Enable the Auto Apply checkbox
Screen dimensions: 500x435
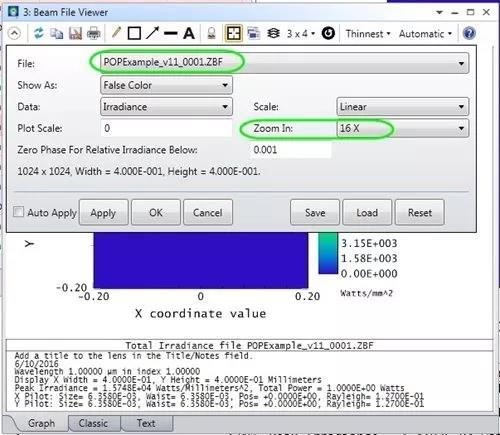pos(18,212)
